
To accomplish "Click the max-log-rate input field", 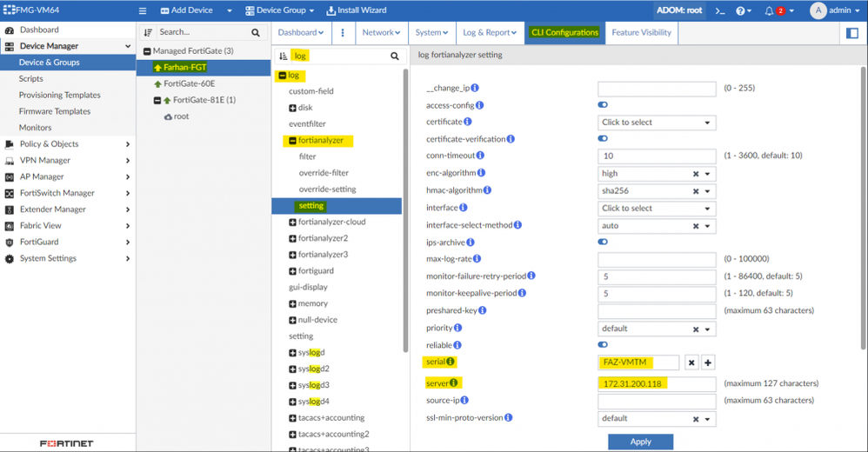I will coord(657,259).
